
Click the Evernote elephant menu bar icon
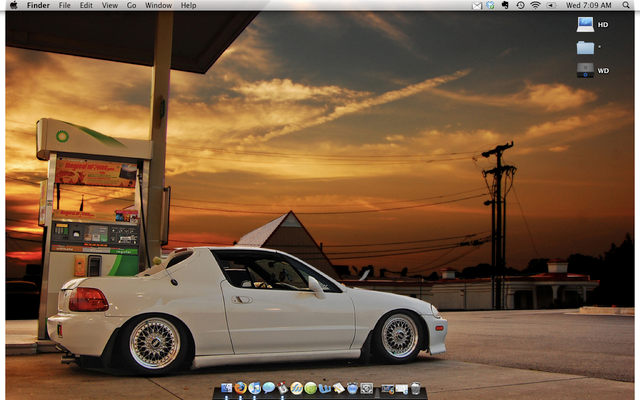tap(505, 5)
